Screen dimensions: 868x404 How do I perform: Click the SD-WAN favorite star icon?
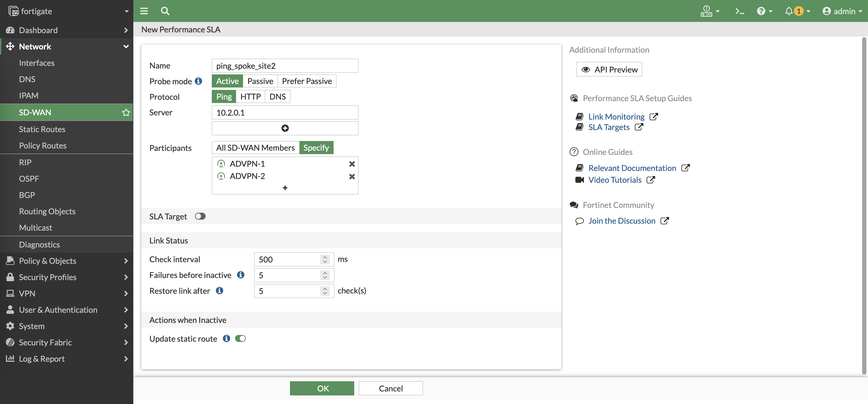click(x=126, y=112)
